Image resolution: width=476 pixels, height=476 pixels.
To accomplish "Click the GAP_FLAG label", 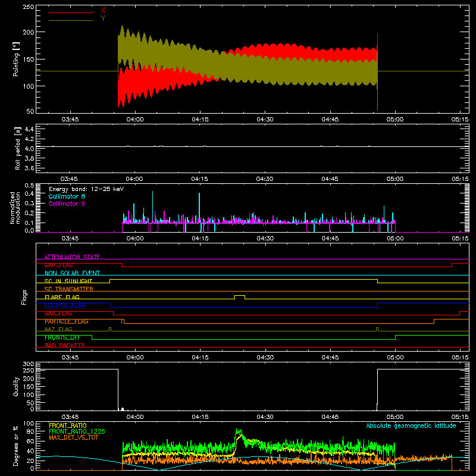I will click(x=58, y=265).
